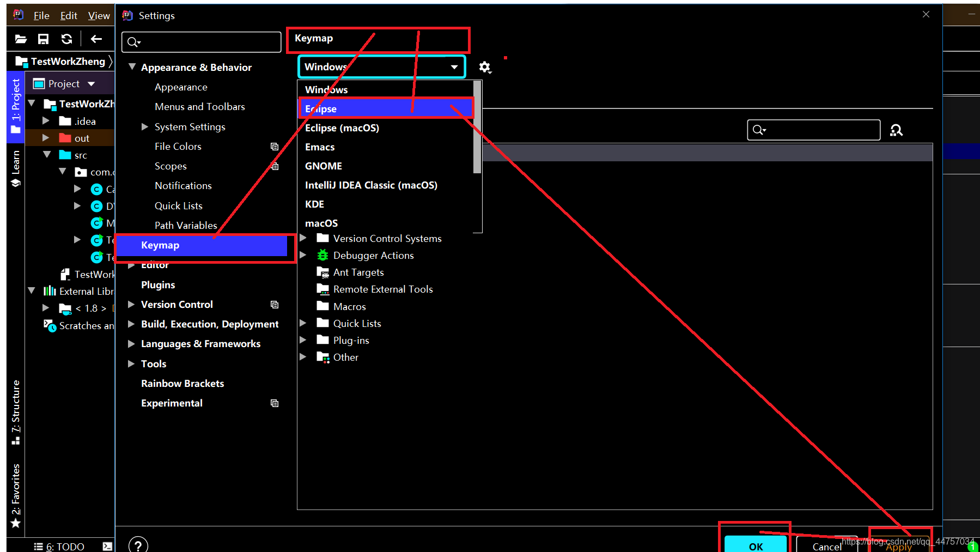Screen dimensions: 980x552
Task: Click the Open folder toolbar icon
Action: point(21,39)
